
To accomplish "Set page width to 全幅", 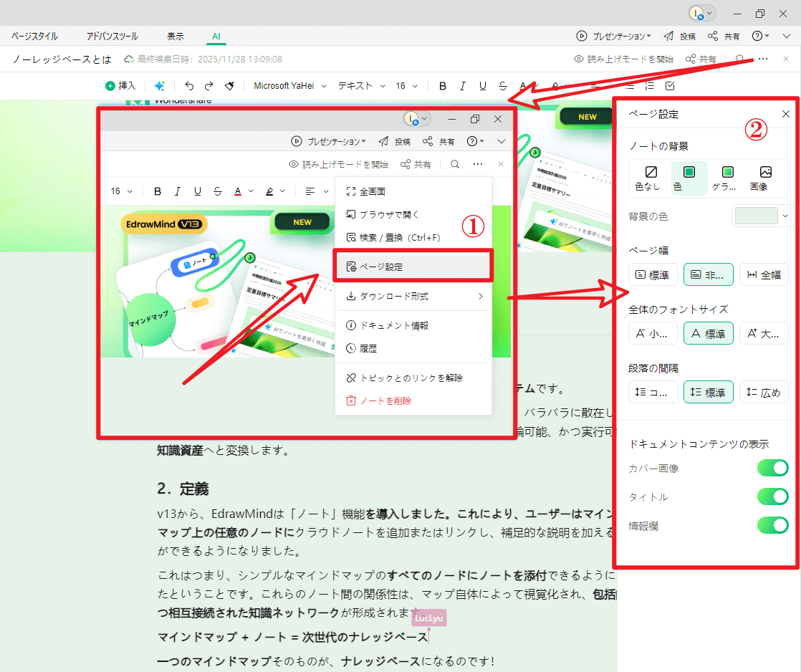I will point(764,274).
